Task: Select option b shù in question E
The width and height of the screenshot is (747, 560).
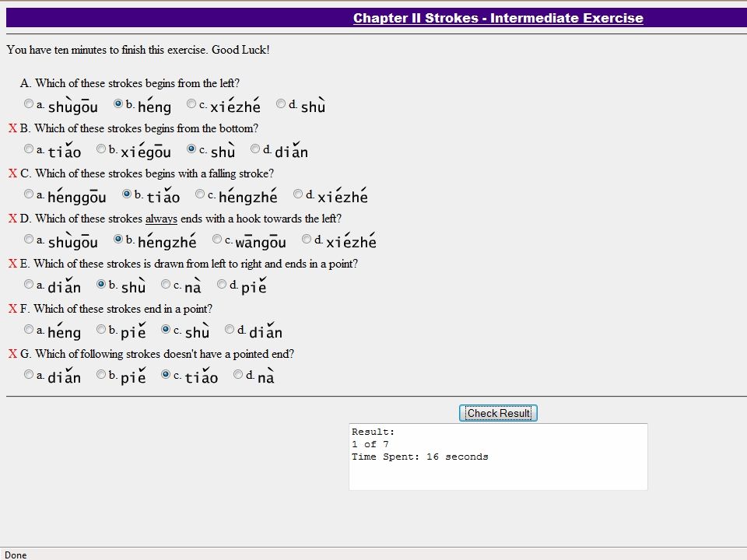Action: (101, 284)
